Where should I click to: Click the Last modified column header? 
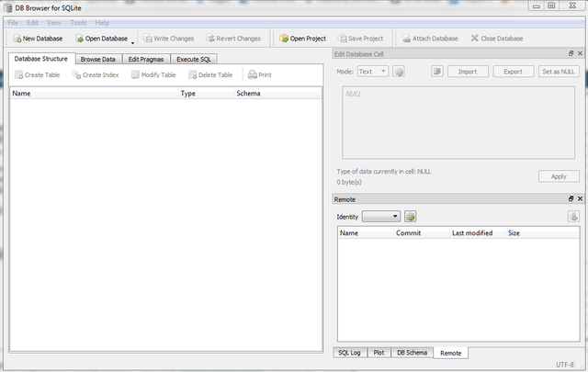[x=478, y=233]
